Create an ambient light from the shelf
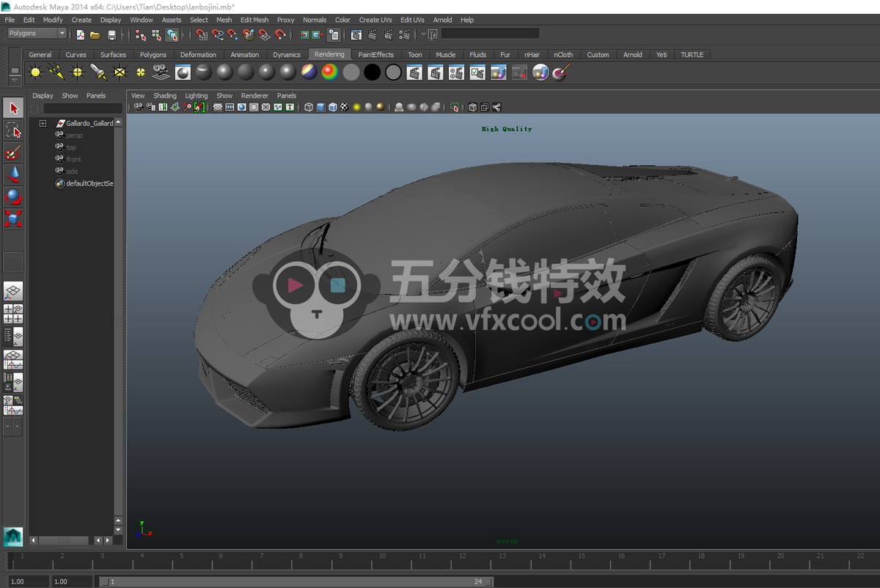Screen dimensions: 880x588 [34, 72]
